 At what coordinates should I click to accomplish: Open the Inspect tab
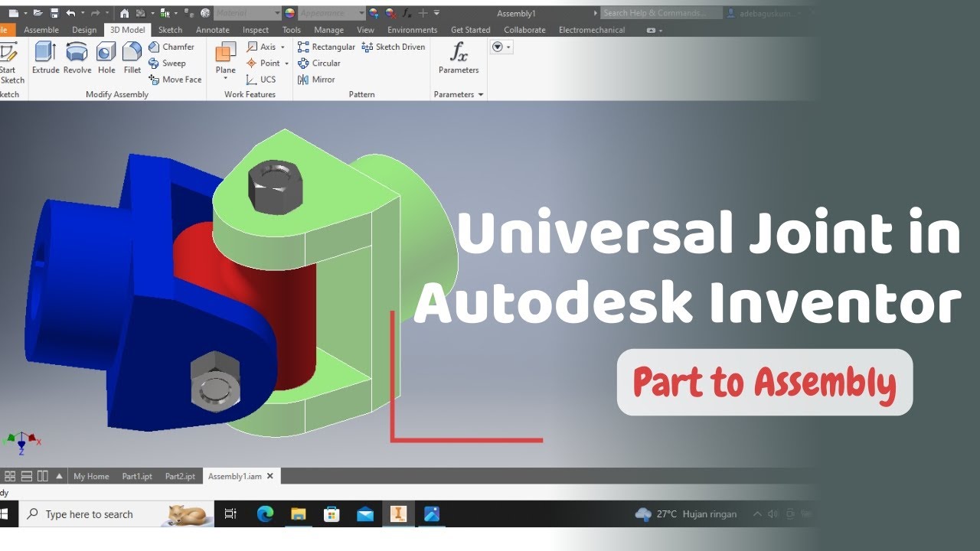[256, 30]
